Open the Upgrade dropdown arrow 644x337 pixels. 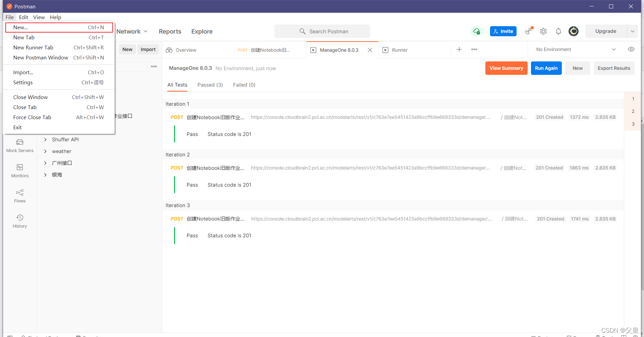click(633, 31)
